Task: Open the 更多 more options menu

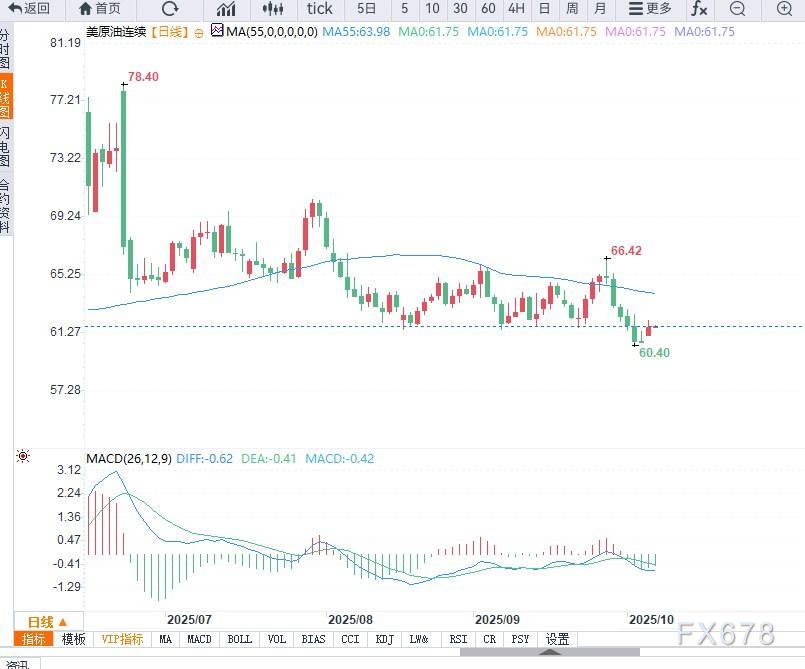Action: (650, 10)
